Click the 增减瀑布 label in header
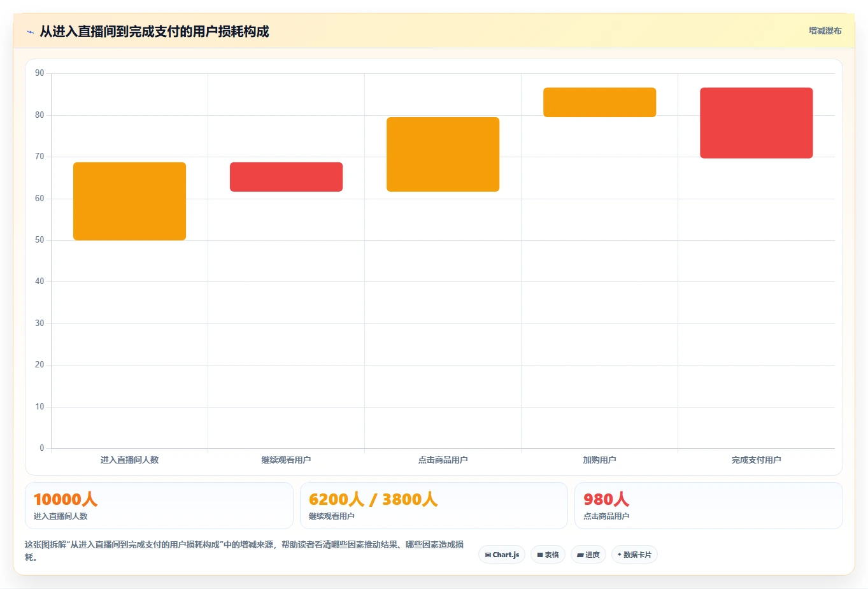868x589 pixels. [x=825, y=31]
